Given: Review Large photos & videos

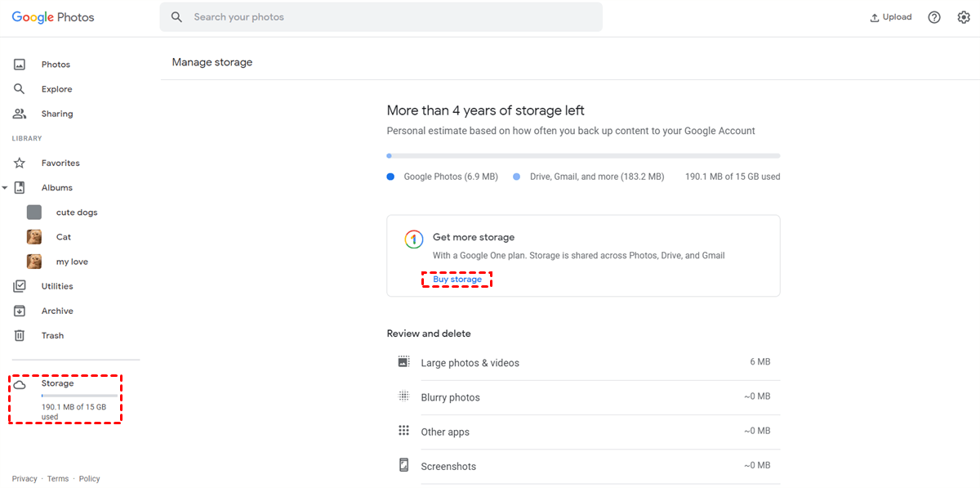Looking at the screenshot, I should (470, 363).
